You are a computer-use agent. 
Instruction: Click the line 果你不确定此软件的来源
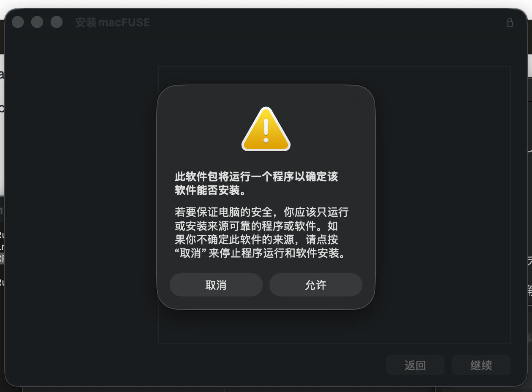pyautogui.click(x=256, y=240)
